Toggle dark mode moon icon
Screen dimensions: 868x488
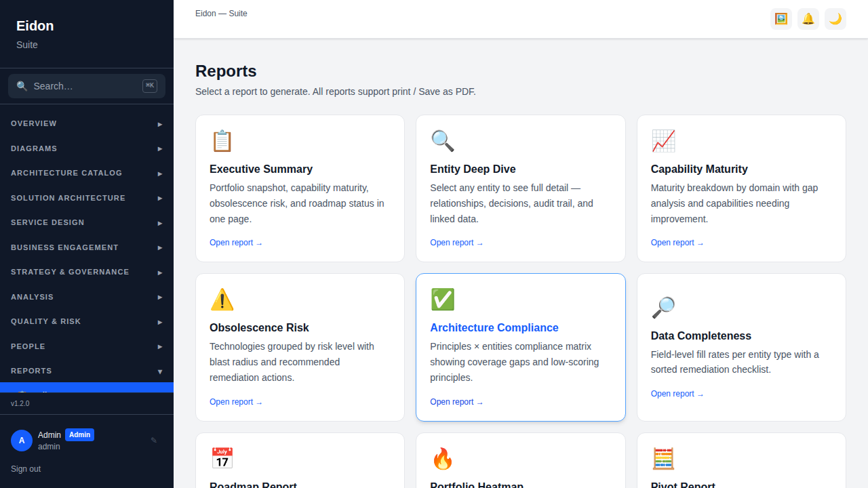point(835,19)
